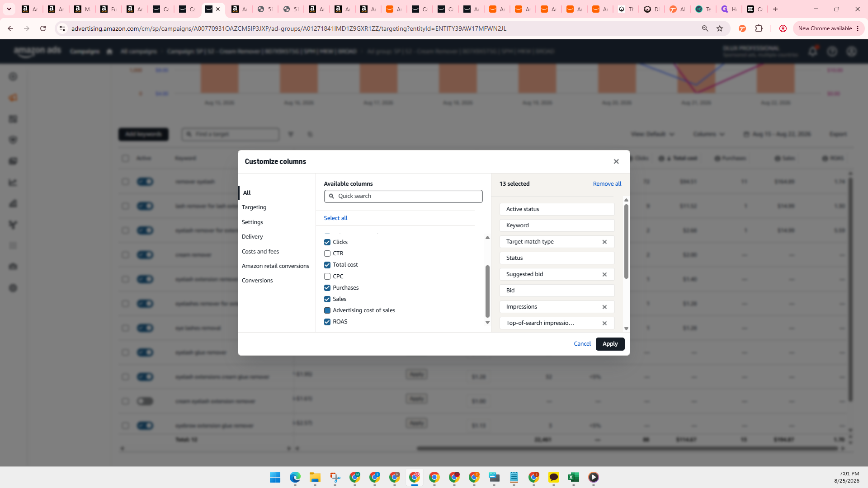The width and height of the screenshot is (868, 488).
Task: Switch to the Targeting category
Action: [254, 207]
